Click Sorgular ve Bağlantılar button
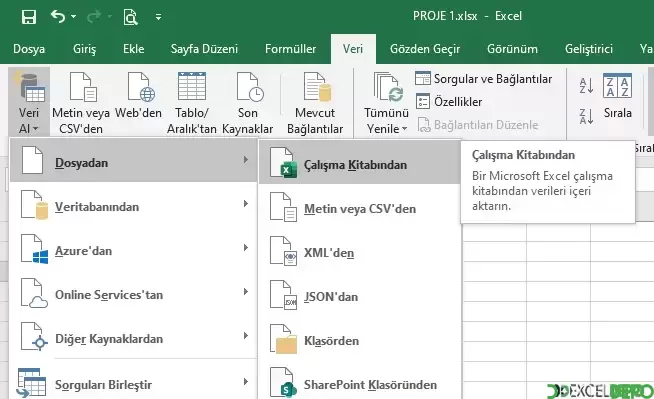 483,79
